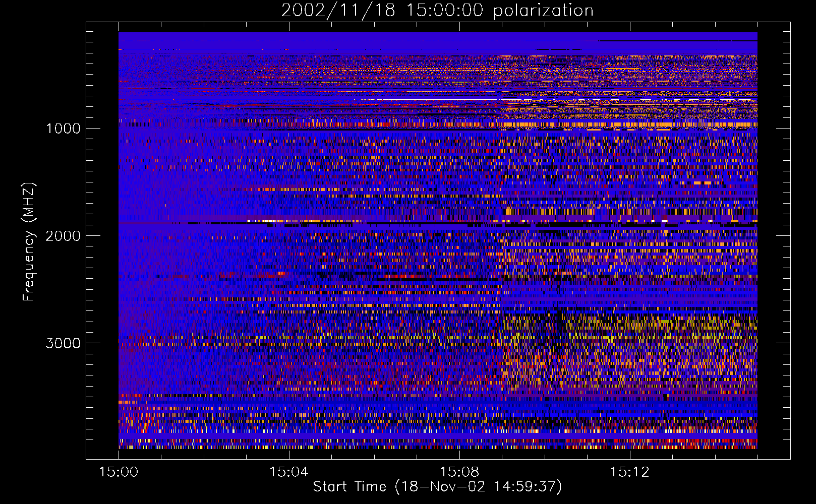Click the plot title '2002/11/18 15:00:00 polarization'
The width and height of the screenshot is (816, 504).
437,11
